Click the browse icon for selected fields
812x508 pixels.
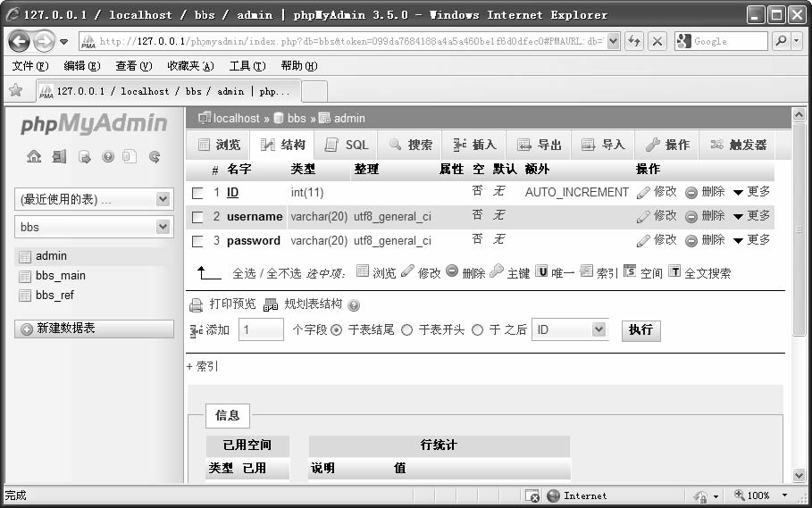point(363,271)
